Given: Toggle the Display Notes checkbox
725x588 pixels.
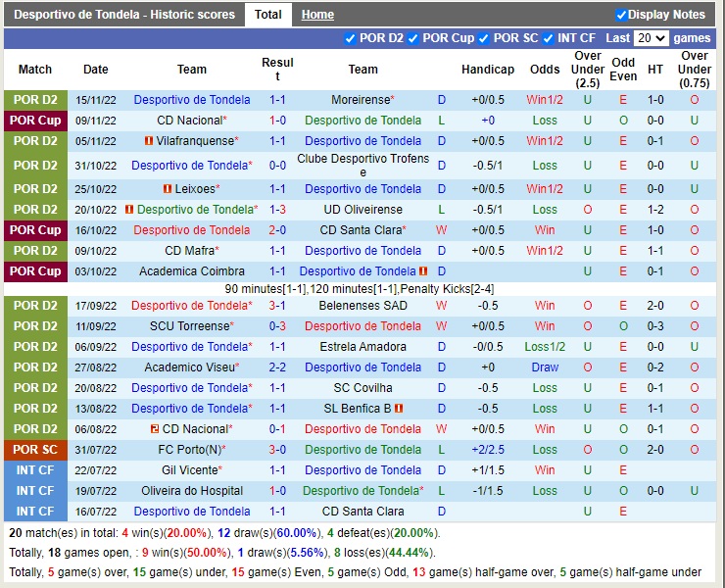Looking at the screenshot, I should pos(621,15).
